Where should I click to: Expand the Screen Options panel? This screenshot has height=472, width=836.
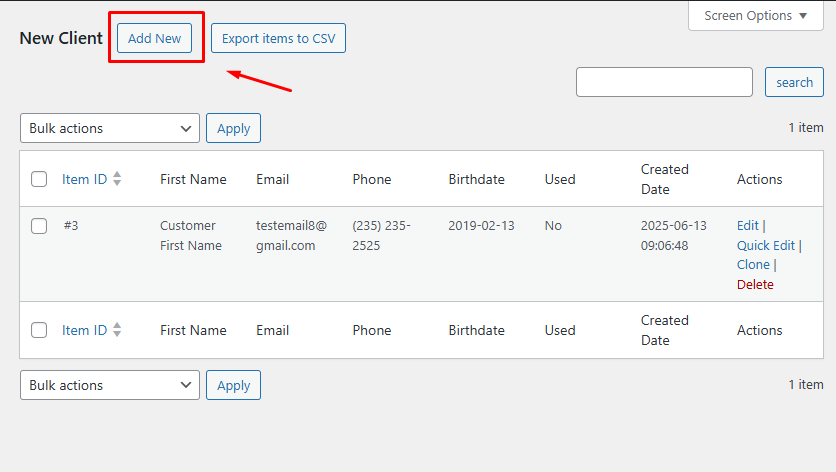pyautogui.click(x=756, y=15)
